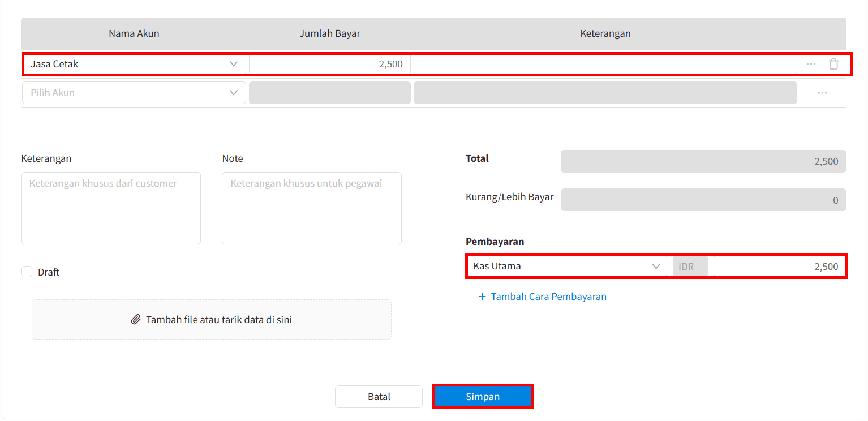Click the Kurang/Lebih Bayar label
Viewport: 868px width, 421px height.
click(510, 197)
